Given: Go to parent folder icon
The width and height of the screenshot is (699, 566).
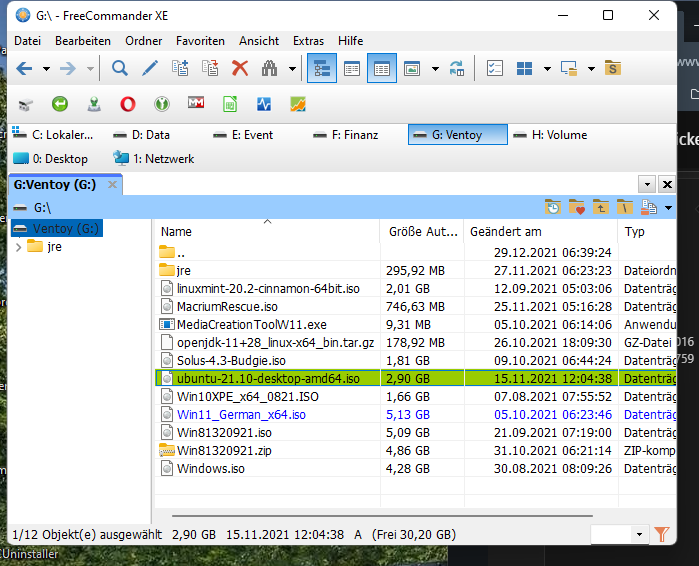Looking at the screenshot, I should pos(601,208).
